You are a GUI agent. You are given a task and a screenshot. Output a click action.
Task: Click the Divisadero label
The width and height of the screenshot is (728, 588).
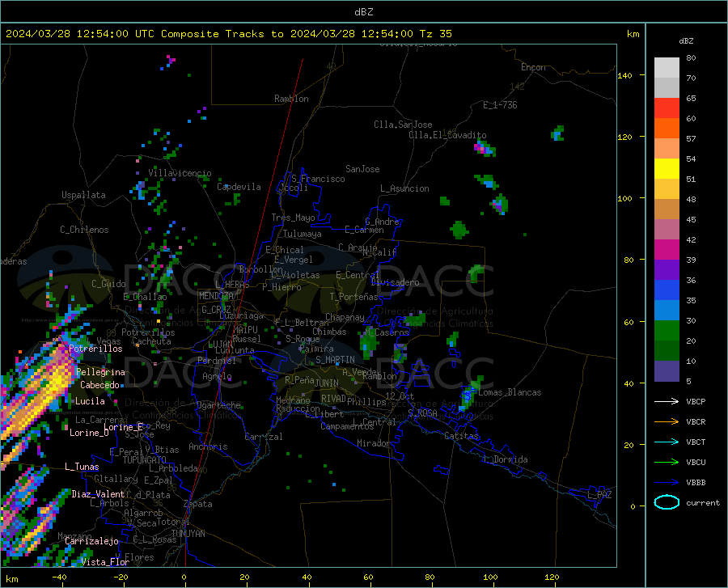tap(395, 282)
